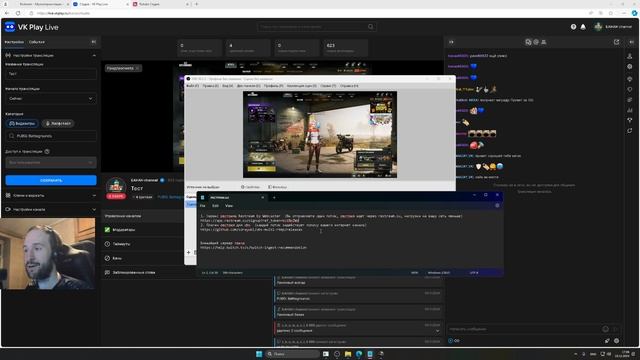640x360 pixels.
Task: Click the viewers people icon above chat
Action: point(543,42)
